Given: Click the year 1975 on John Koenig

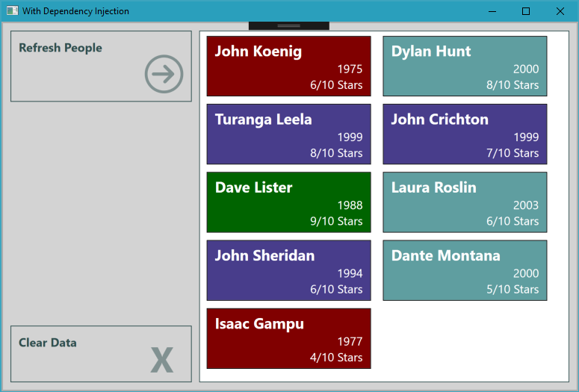Looking at the screenshot, I should [x=350, y=69].
